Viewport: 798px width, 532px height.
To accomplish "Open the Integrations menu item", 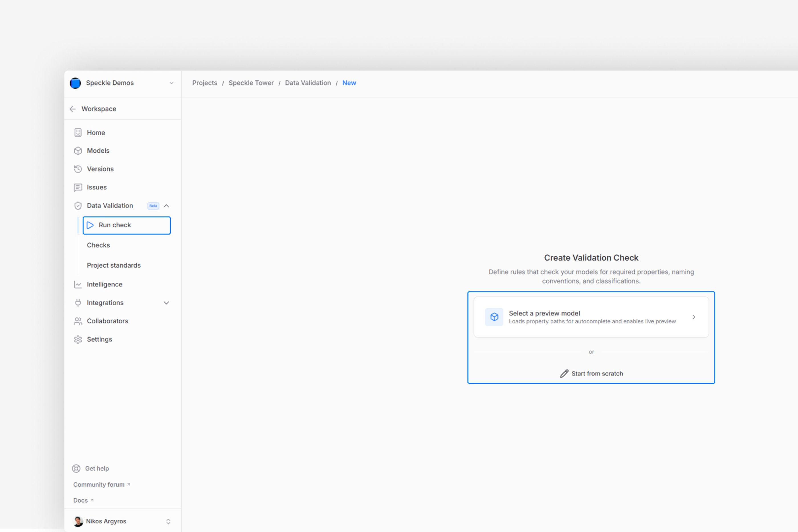I will point(105,303).
